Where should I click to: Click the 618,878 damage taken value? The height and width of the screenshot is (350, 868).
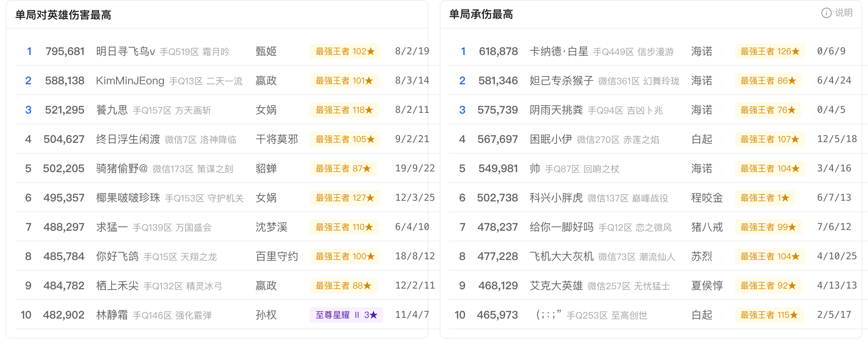[498, 51]
